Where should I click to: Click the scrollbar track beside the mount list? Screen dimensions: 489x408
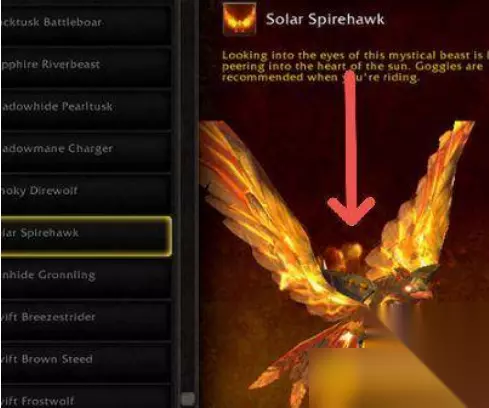[188, 200]
